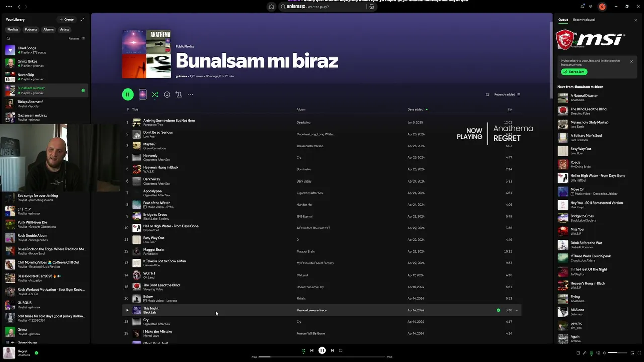Open Punk Will Never Die playlist

46,224
